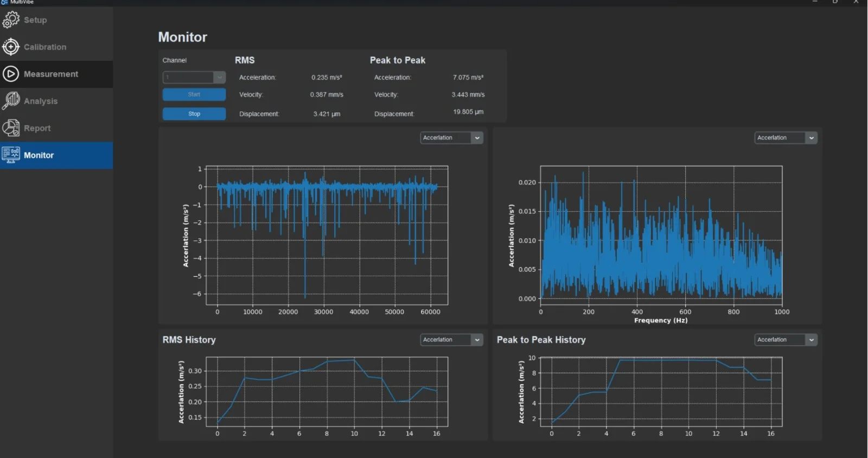Click the Frequency (Hz) axis label

tap(661, 320)
